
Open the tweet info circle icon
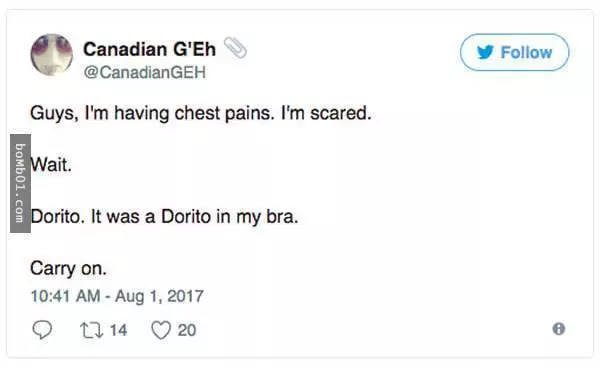[559, 329]
